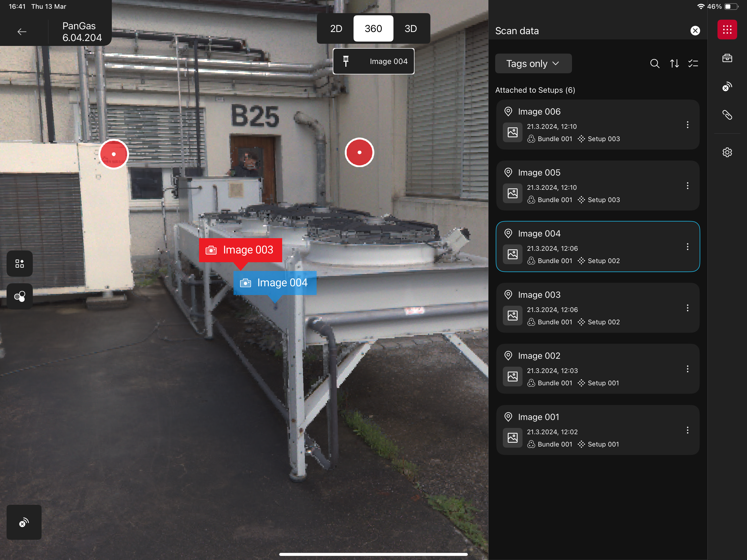Open settings gear in sidebar
This screenshot has height=560, width=747.
[x=727, y=152]
